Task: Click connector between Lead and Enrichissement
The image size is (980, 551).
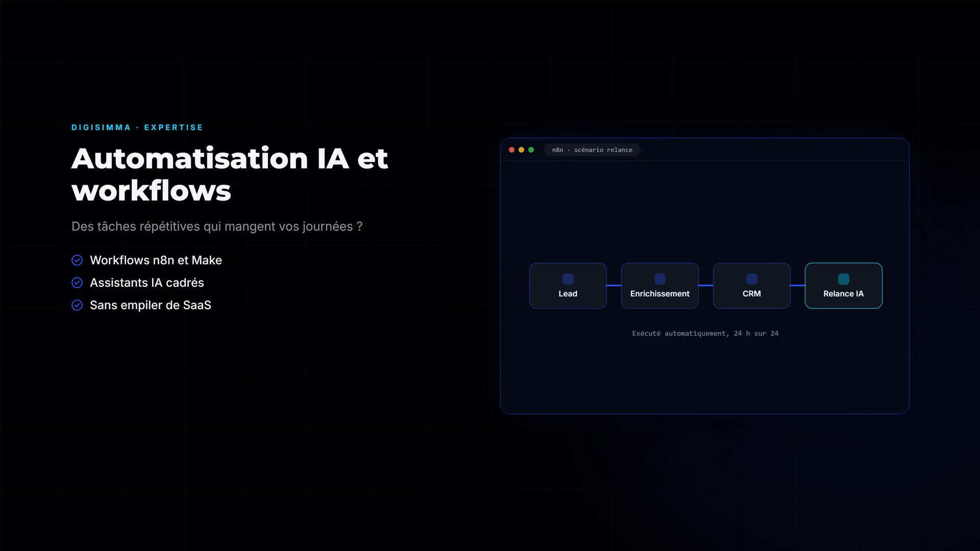Action: (614, 286)
